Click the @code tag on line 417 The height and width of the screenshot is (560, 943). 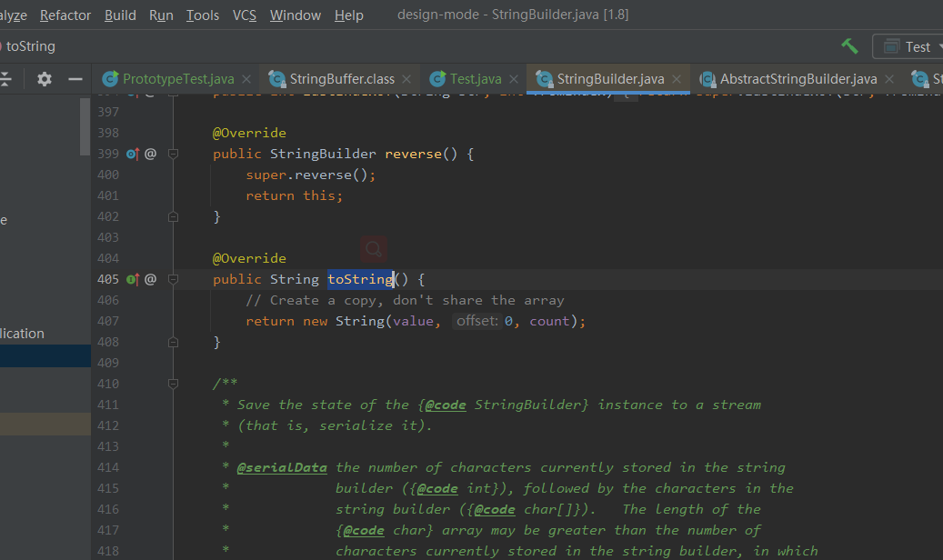point(364,531)
